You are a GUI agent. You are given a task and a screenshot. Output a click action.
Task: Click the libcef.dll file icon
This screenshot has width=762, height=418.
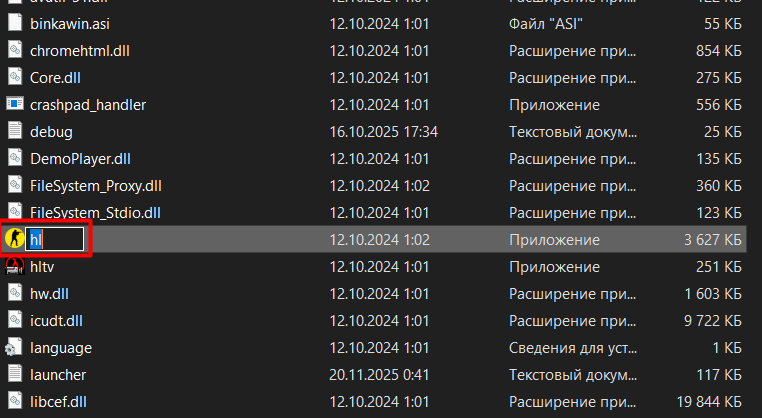[15, 401]
